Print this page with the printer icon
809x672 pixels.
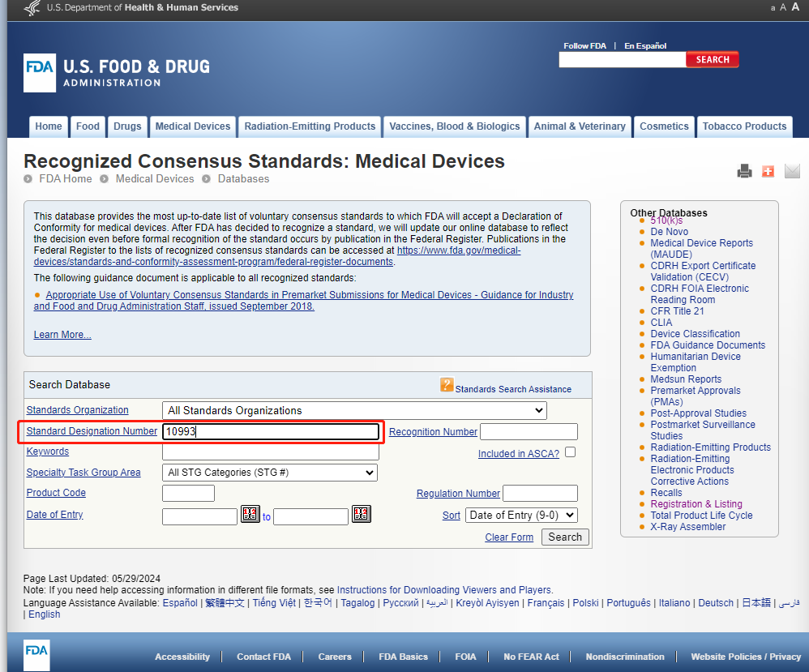[x=744, y=171]
